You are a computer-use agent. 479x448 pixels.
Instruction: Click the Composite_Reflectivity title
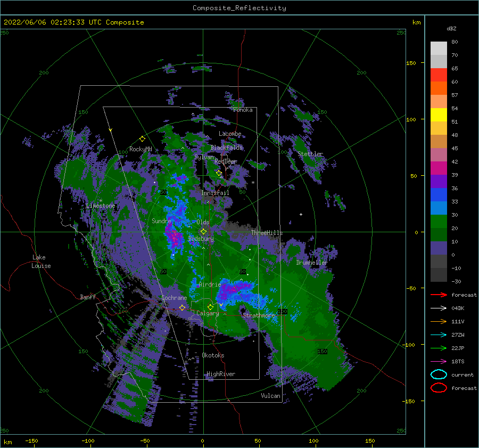240,8
